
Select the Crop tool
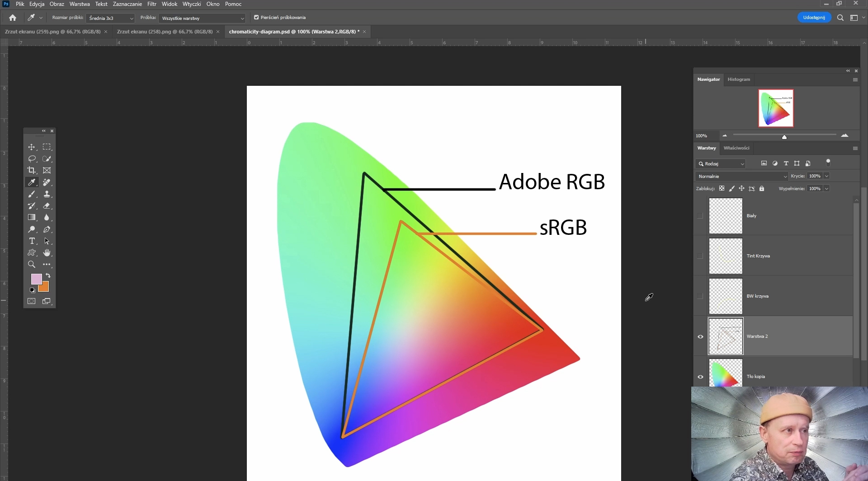[x=32, y=171]
